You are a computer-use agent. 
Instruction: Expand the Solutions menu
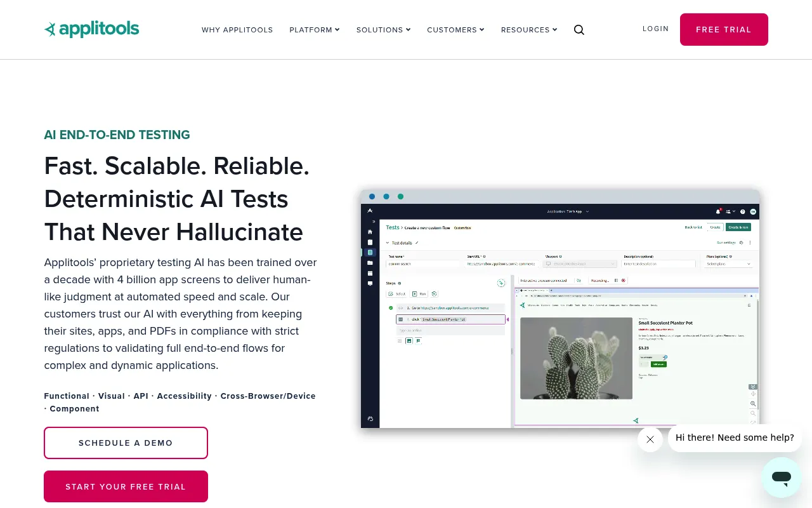[383, 30]
